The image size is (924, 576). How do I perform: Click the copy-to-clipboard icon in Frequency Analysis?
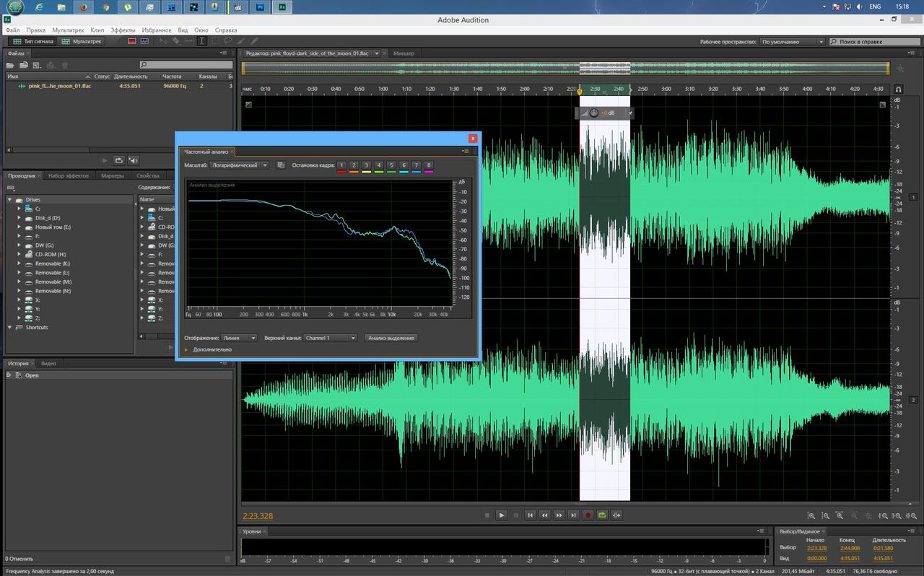(x=281, y=165)
